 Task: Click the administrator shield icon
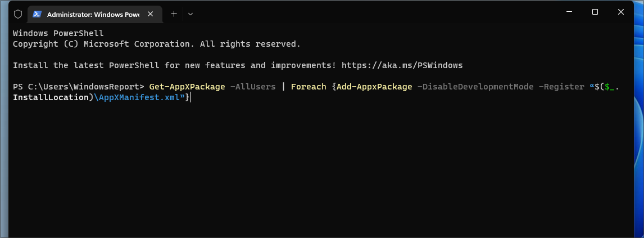[18, 14]
